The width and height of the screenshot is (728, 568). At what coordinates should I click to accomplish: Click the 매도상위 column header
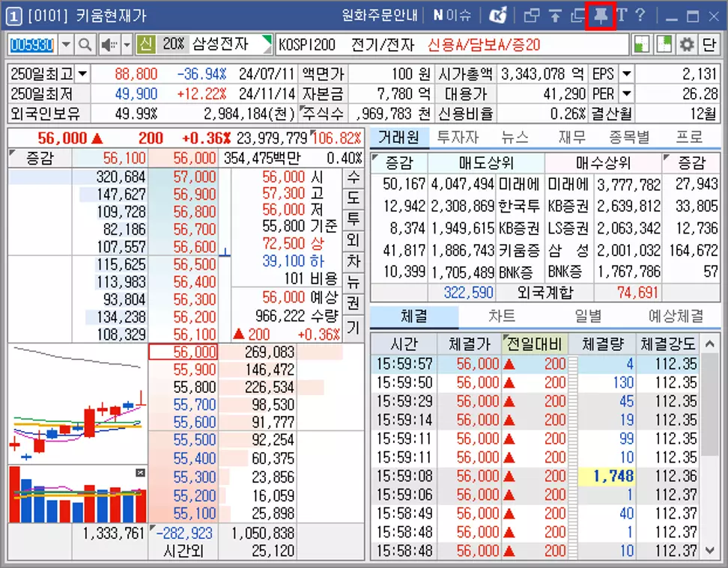486,163
